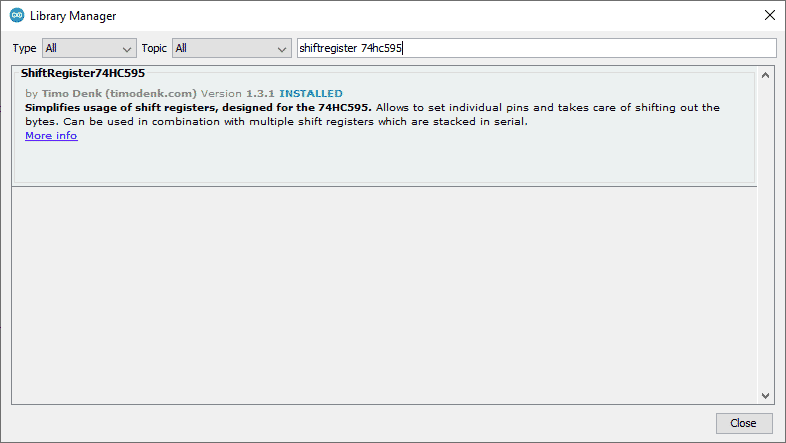Click the Arduino logo in title bar
Image resolution: width=786 pixels, height=443 pixels.
[17, 16]
